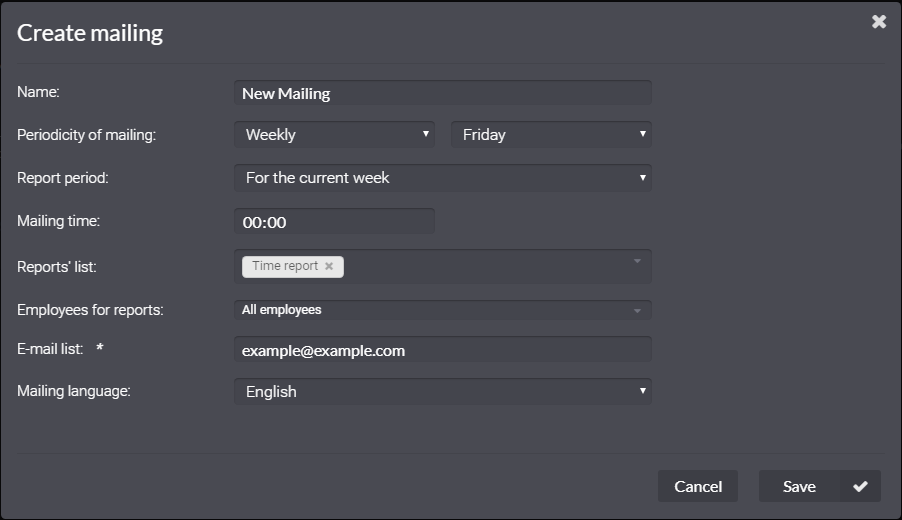The height and width of the screenshot is (520, 902).
Task: Close the Create mailing dialog with X icon
Action: pyautogui.click(x=878, y=22)
